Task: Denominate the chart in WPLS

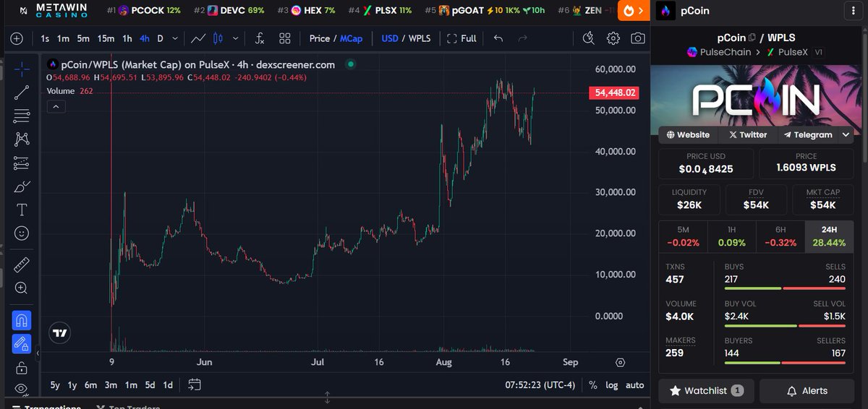Action: [x=420, y=38]
